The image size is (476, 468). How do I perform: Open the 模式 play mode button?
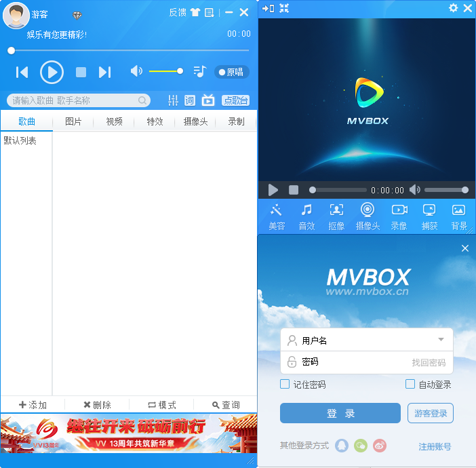click(162, 405)
